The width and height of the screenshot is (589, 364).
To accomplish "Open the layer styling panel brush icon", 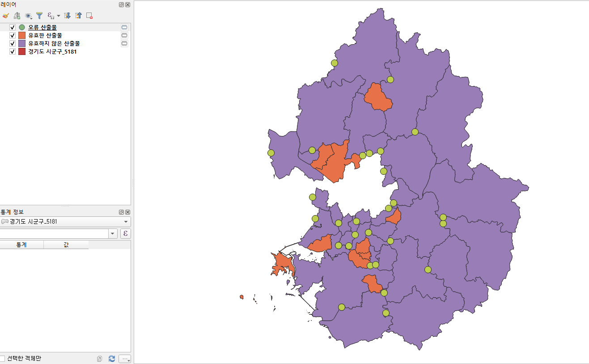I will 5,16.
